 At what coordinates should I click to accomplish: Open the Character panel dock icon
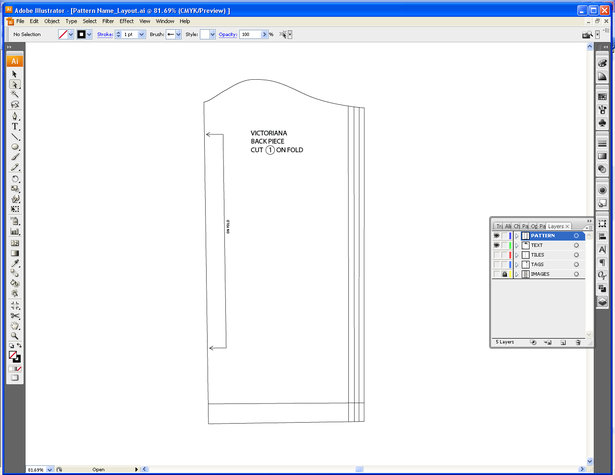pyautogui.click(x=602, y=249)
